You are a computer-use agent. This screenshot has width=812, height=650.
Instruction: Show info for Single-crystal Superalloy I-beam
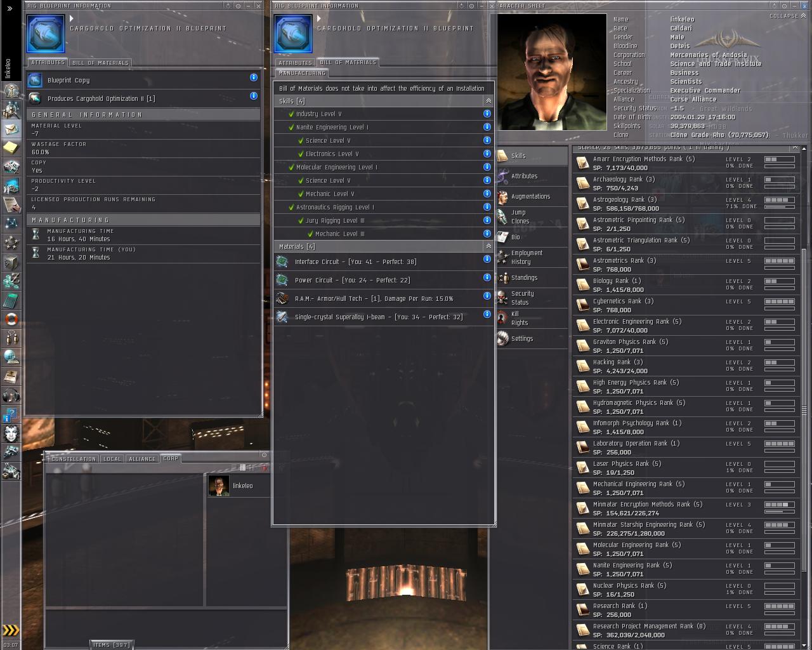tap(487, 314)
